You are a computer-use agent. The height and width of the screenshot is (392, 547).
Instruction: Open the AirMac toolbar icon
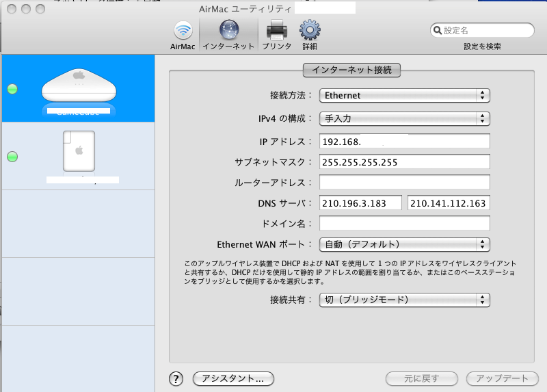(183, 31)
